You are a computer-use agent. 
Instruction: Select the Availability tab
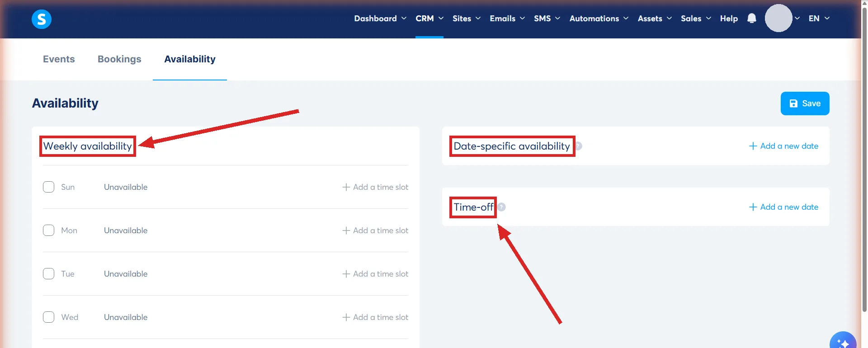point(190,59)
